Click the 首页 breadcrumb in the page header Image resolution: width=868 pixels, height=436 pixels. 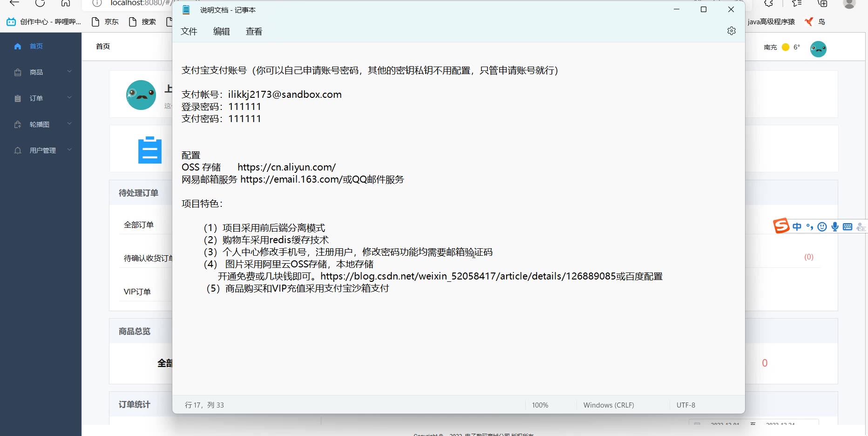click(x=103, y=46)
